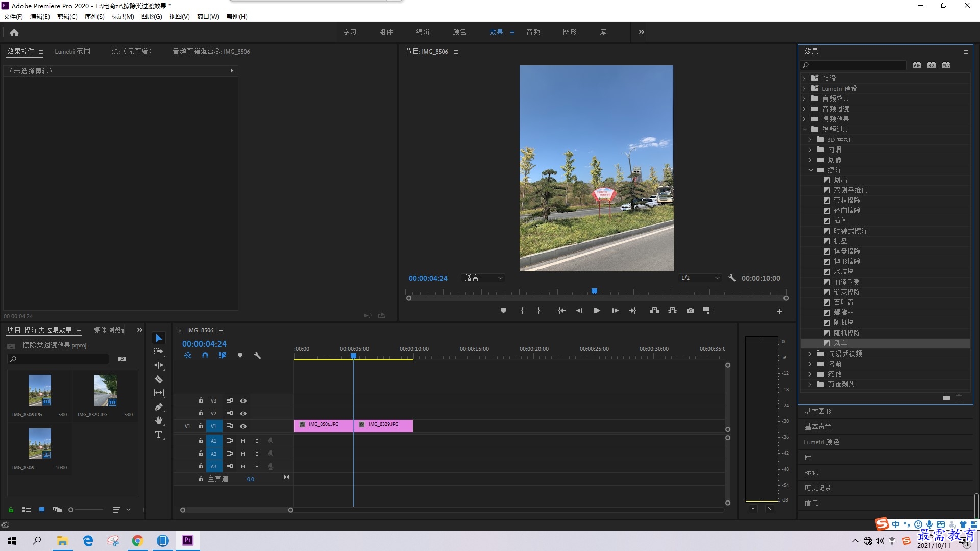
Task: Select the 百叶窗 transition effect
Action: pos(843,303)
